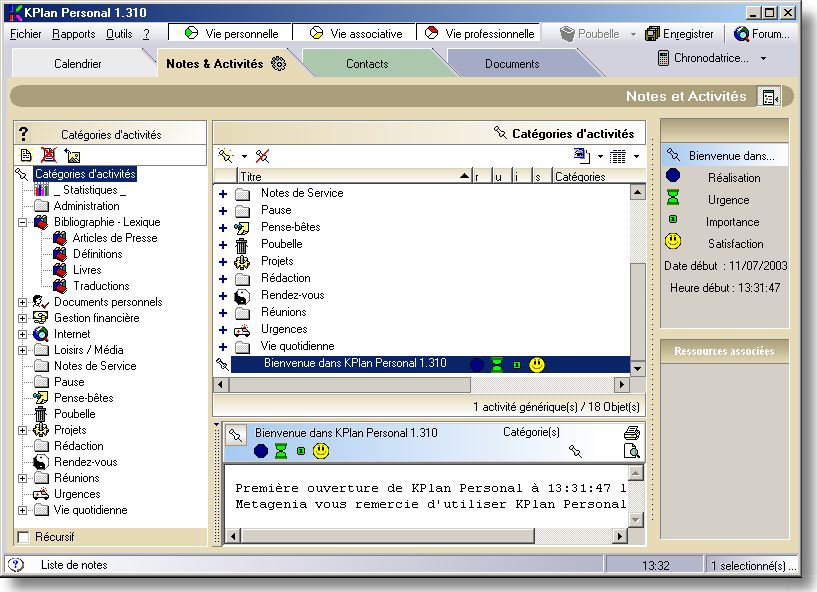The width and height of the screenshot is (817, 592).
Task: Click the Enregistrer button
Action: [679, 34]
